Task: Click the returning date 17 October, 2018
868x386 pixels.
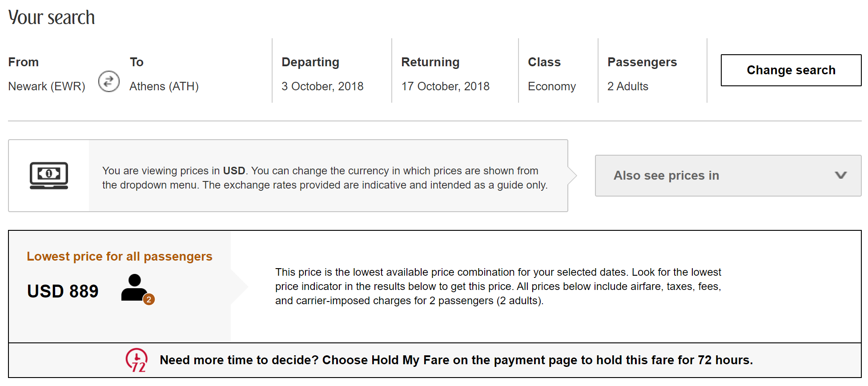Action: coord(445,86)
